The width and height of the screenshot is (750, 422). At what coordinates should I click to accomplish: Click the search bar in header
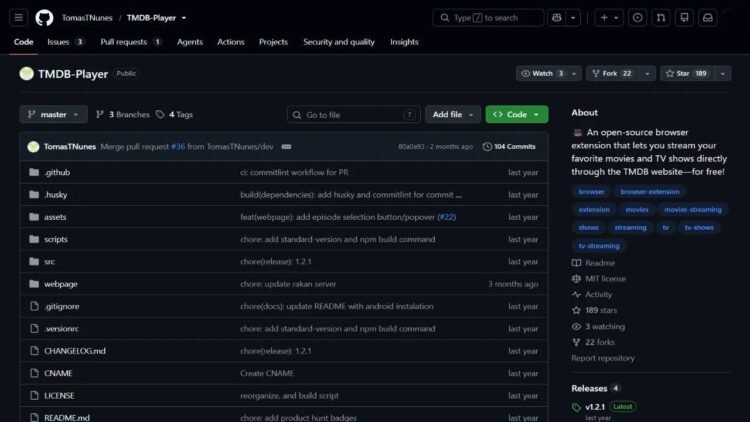(488, 18)
